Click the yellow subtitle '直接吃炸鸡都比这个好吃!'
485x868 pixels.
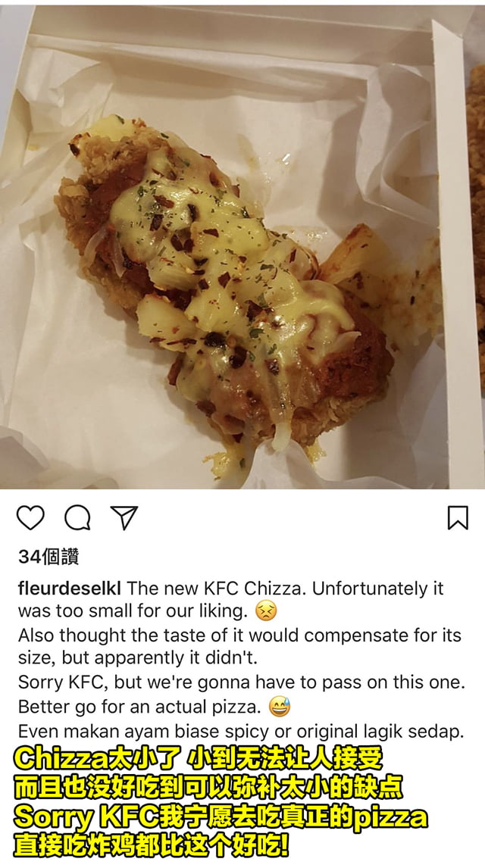tap(151, 846)
